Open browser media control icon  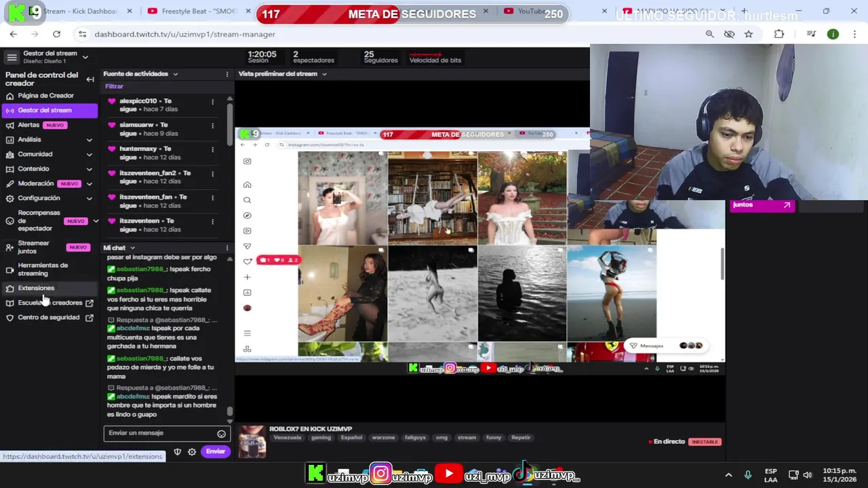click(811, 34)
